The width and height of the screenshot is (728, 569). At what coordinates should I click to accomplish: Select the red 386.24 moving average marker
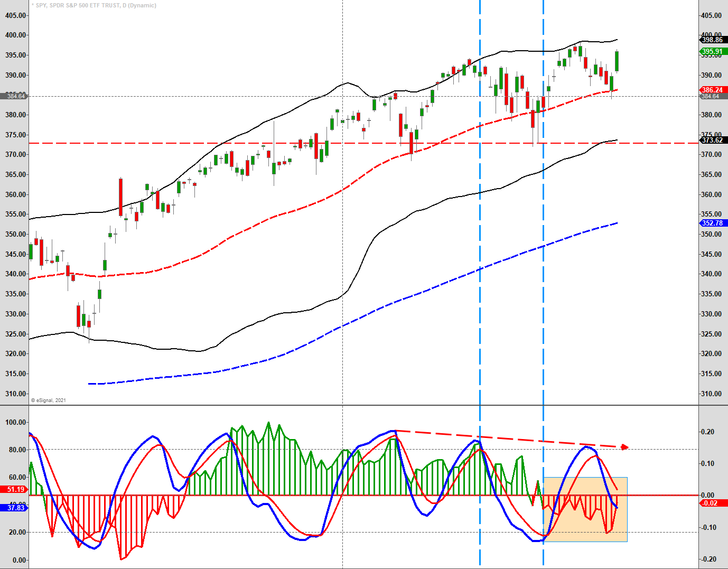tap(712, 90)
